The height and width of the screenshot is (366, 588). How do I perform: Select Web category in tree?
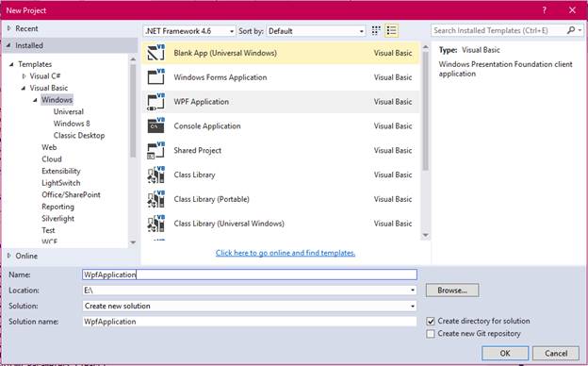click(x=49, y=147)
